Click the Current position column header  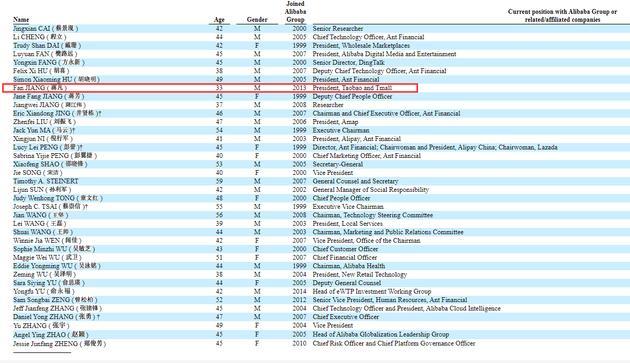562,15
